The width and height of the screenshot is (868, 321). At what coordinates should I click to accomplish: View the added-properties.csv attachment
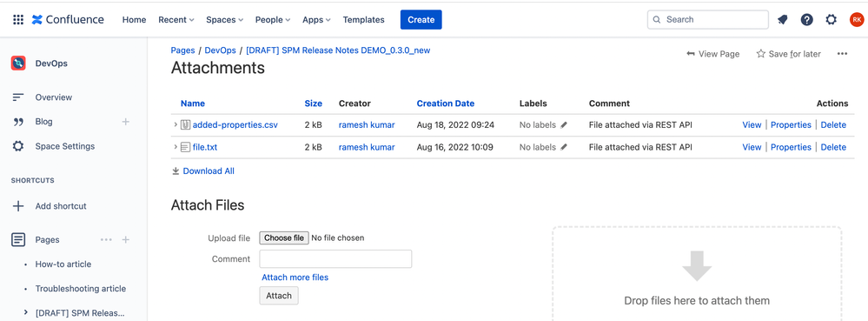tap(752, 125)
